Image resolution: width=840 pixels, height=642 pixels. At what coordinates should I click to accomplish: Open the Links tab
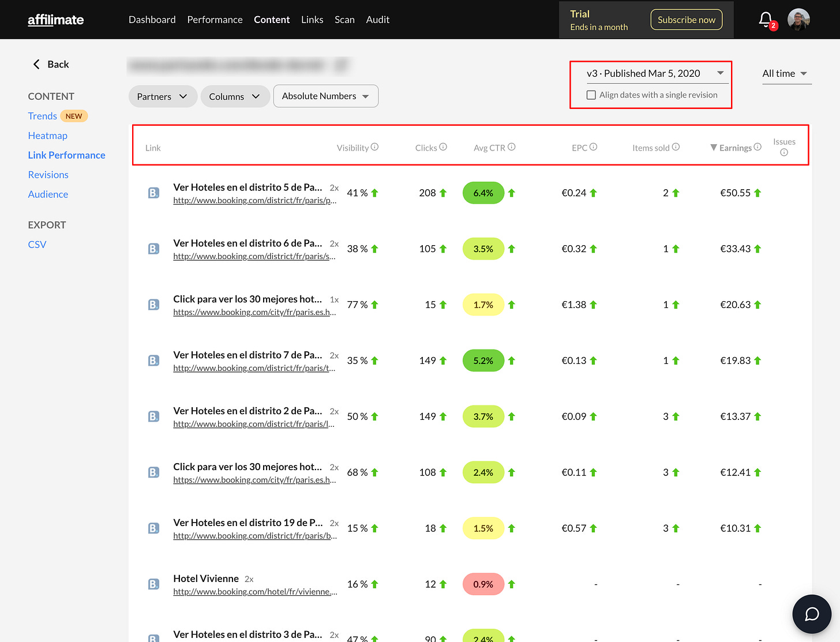pos(312,20)
